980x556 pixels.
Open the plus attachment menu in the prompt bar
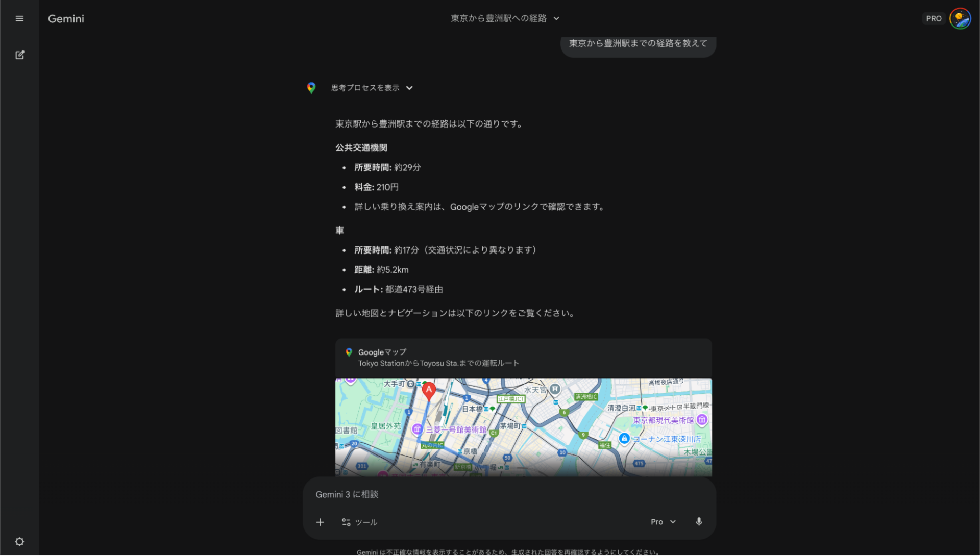320,522
